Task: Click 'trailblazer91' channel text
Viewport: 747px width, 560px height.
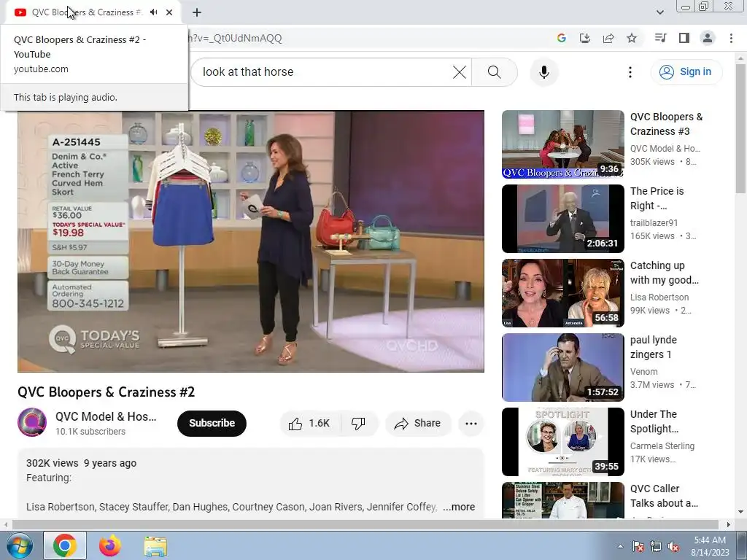Action: pyautogui.click(x=654, y=223)
